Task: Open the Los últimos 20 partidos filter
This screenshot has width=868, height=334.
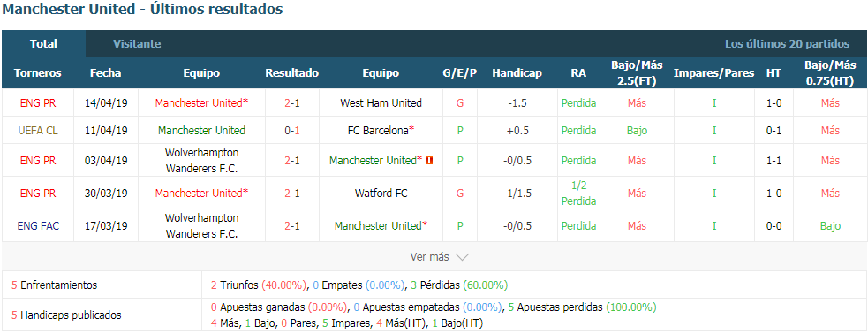Action: tap(787, 44)
